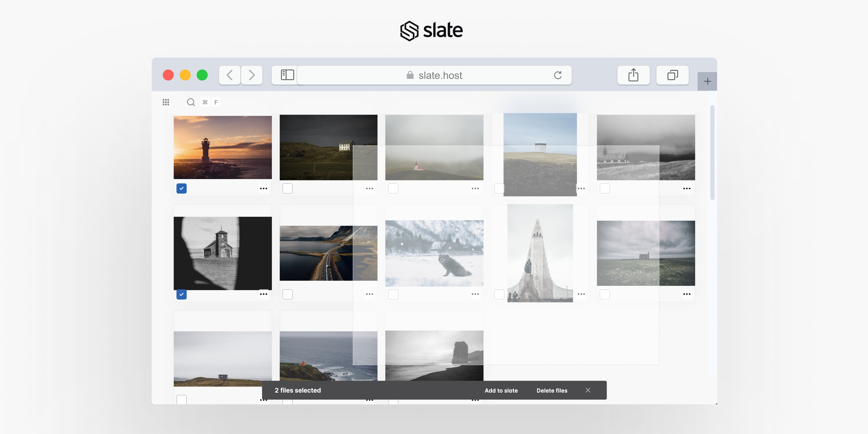Open the orange lighthouse cliff thumbnail
This screenshot has width=868, height=434.
[328, 356]
